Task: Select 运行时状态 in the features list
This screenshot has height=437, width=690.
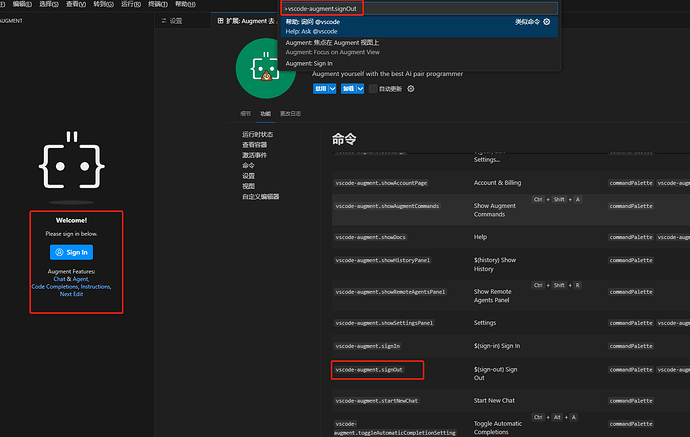Action: 257,134
